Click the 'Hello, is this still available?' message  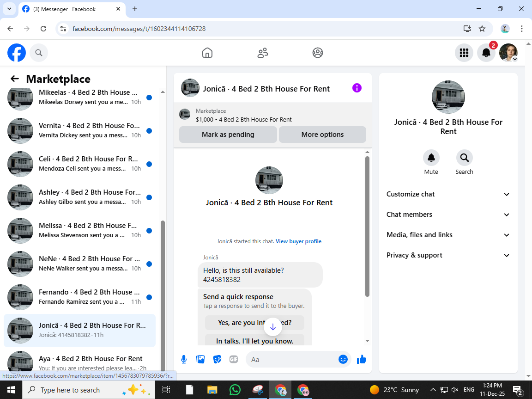tap(260, 275)
